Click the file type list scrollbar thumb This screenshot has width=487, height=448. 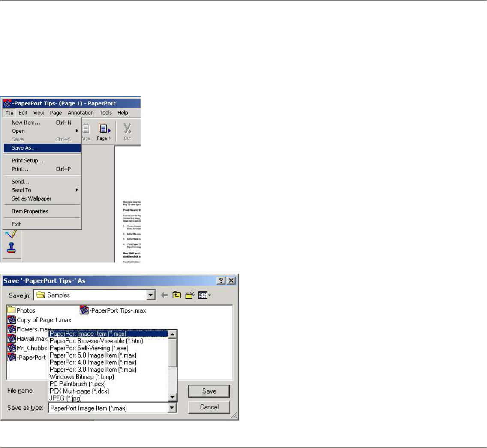click(172, 352)
